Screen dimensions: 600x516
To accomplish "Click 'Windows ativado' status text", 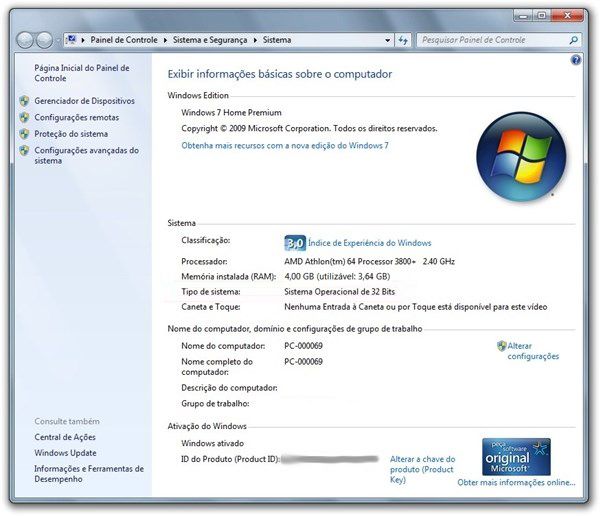I will tap(212, 443).
